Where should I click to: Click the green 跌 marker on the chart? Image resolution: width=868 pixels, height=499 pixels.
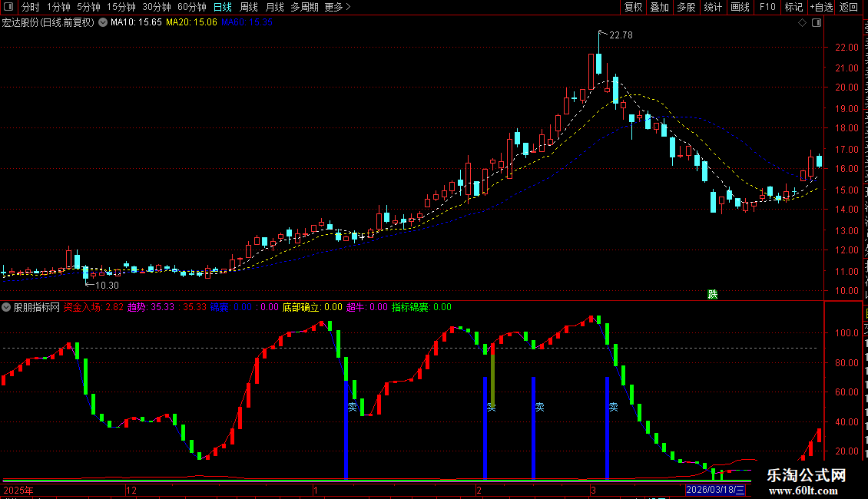click(x=712, y=294)
